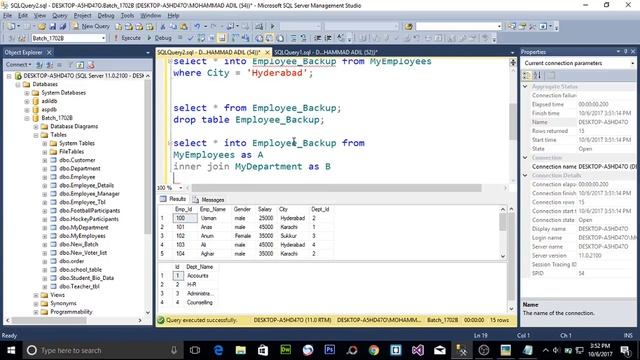This screenshot has height=360, width=640.
Task: Toggle Include Actual Execution Plan button
Action: click(x=235, y=38)
